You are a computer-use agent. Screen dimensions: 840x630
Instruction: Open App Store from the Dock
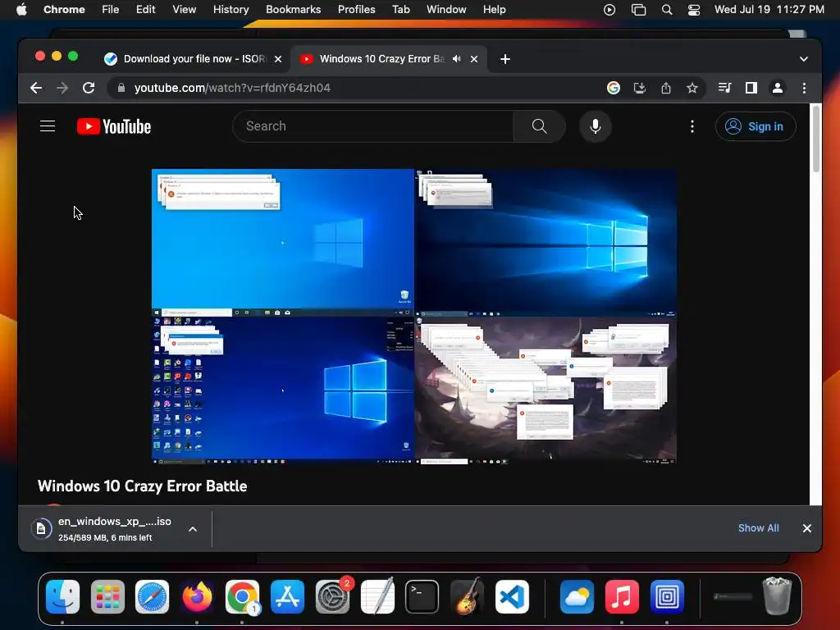288,597
